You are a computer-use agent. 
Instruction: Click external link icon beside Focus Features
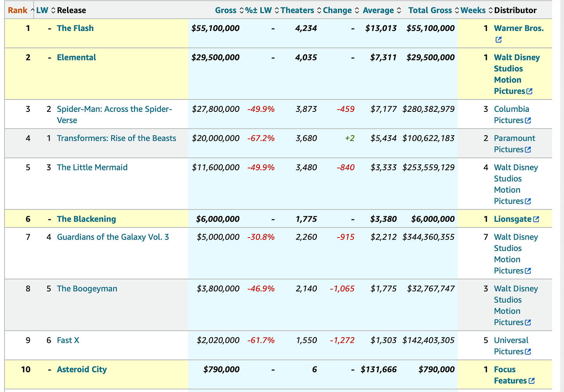coord(531,381)
